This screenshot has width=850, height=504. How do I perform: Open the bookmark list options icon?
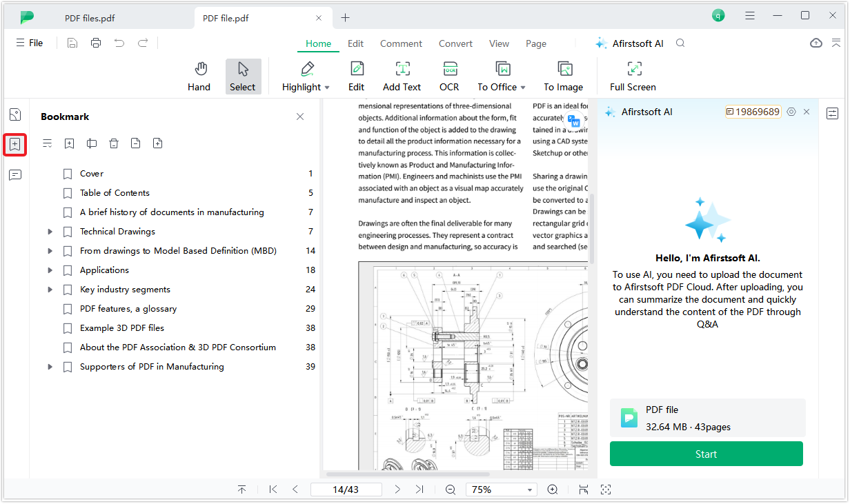(47, 143)
